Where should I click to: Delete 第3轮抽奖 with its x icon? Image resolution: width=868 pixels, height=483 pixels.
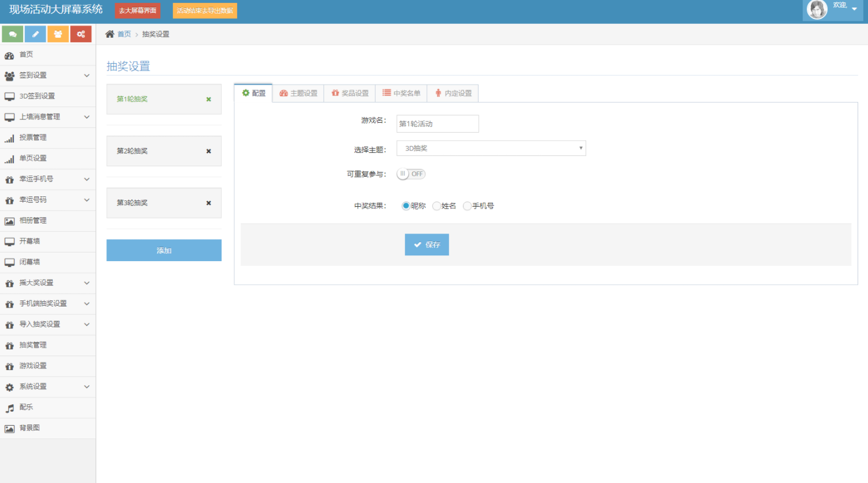209,203
